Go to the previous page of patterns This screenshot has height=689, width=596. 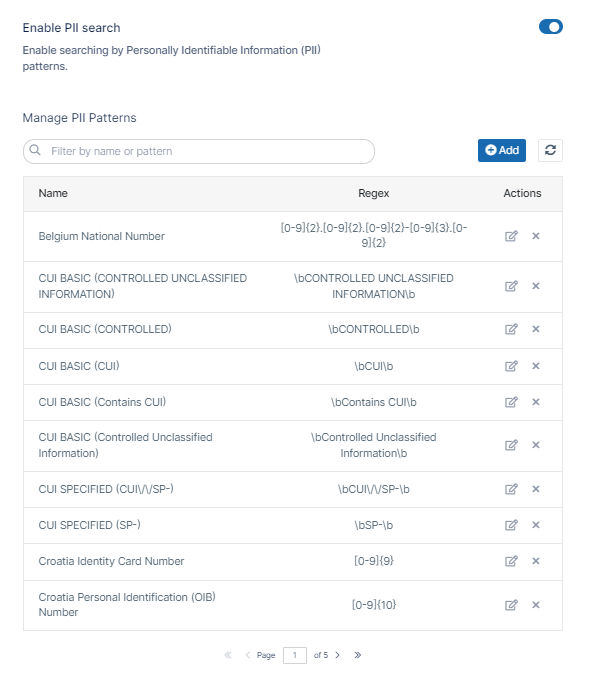click(x=248, y=655)
